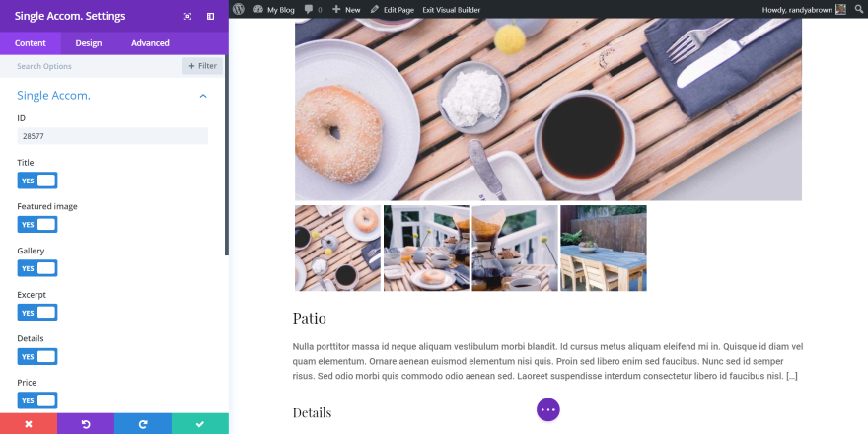Open the New content menu

(x=346, y=10)
